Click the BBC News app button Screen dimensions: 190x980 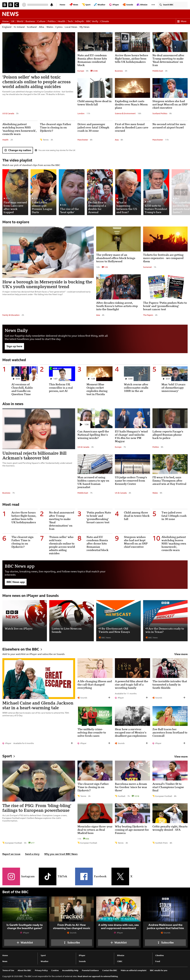16,582
